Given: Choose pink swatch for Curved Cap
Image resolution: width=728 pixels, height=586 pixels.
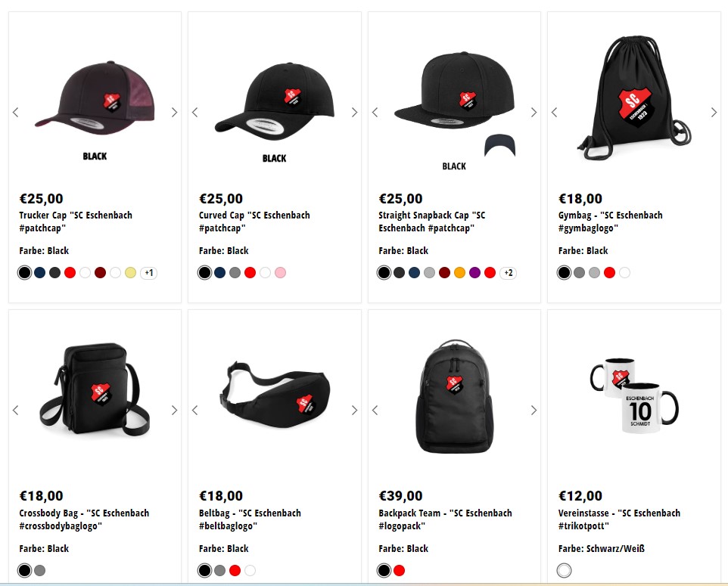Looking at the screenshot, I should (x=281, y=273).
